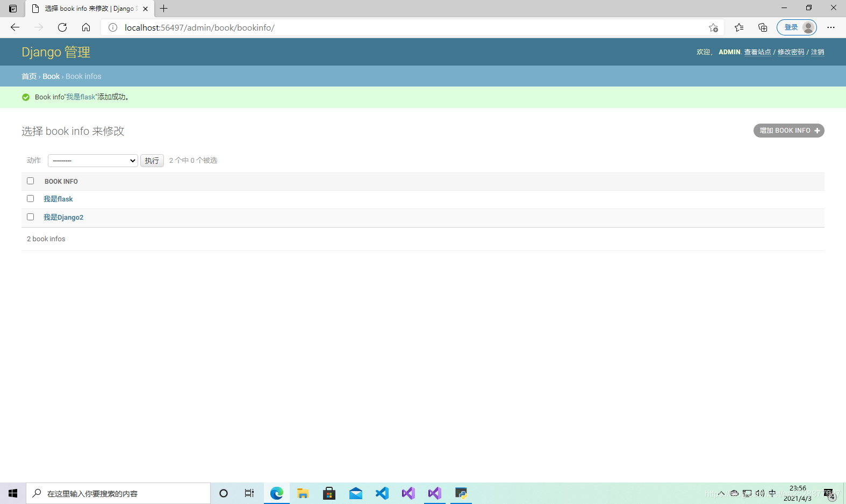Show hidden system tray icons
Screen dimensions: 846x504
click(721, 493)
